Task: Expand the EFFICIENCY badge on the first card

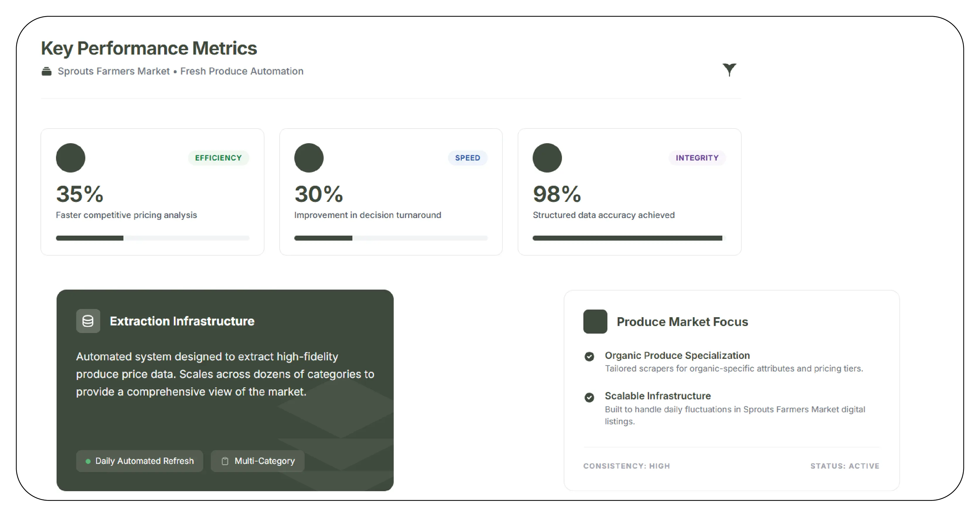Action: tap(218, 158)
